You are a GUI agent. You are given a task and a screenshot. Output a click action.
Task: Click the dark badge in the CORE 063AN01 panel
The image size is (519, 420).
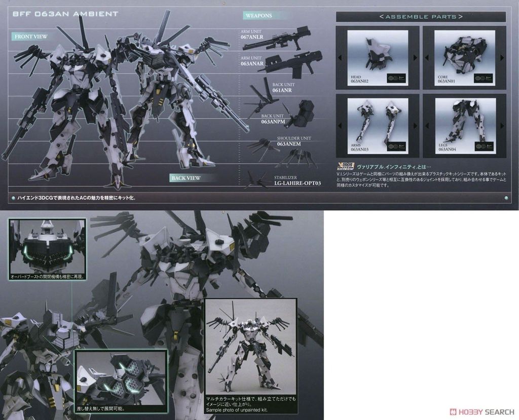(483, 79)
